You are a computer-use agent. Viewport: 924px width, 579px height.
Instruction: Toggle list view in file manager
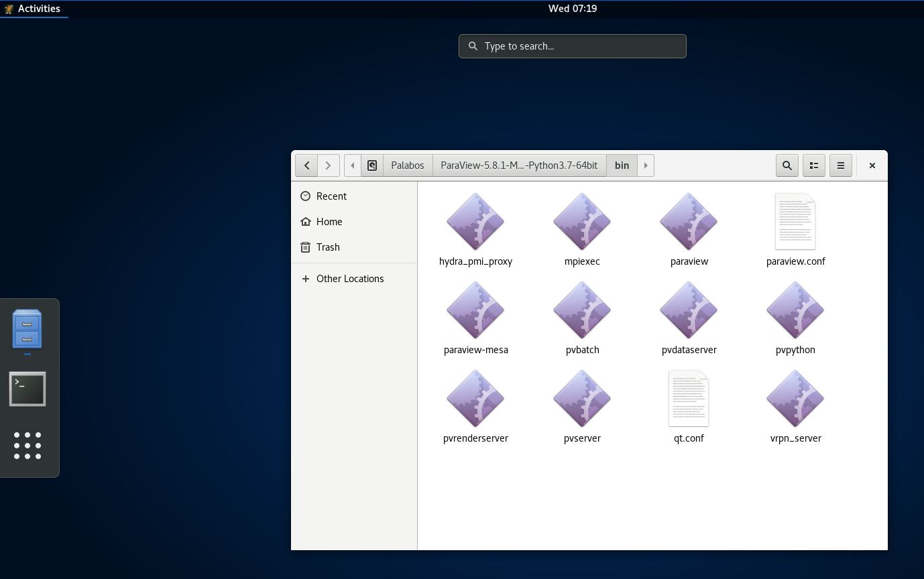[814, 166]
